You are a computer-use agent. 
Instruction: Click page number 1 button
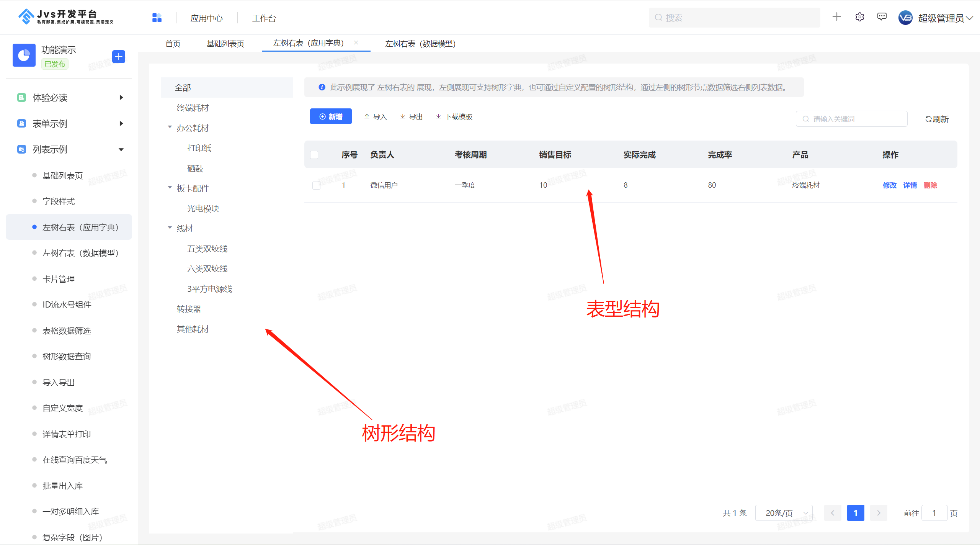coord(856,513)
